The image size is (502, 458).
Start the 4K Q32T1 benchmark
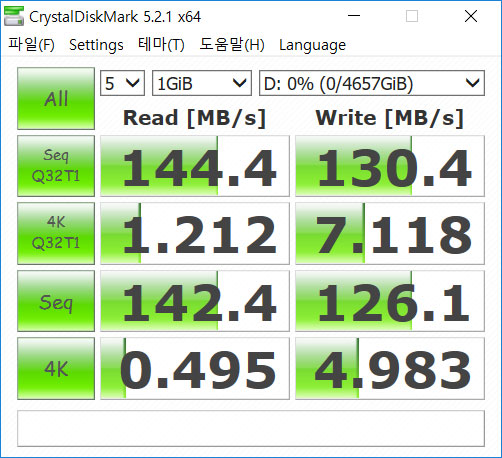[x=56, y=233]
